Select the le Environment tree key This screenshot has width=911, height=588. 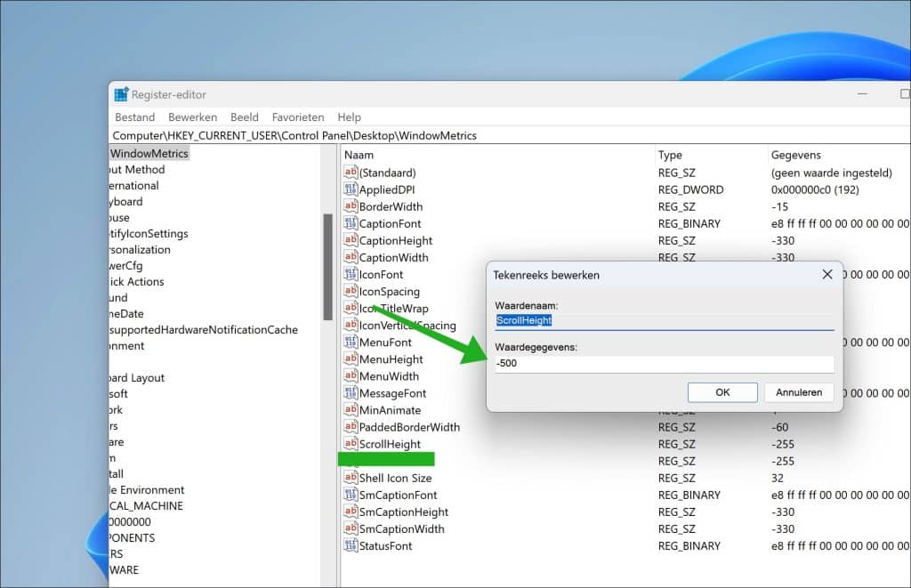point(147,490)
